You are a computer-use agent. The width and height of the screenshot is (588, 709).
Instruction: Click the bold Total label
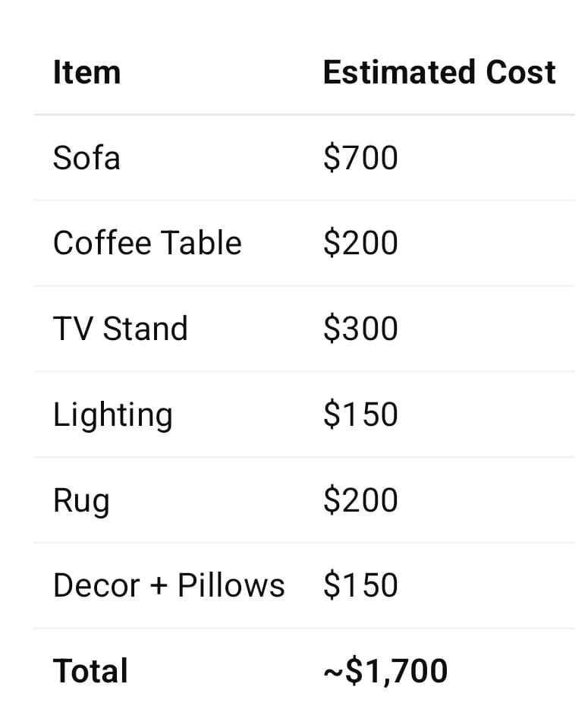pos(90,671)
